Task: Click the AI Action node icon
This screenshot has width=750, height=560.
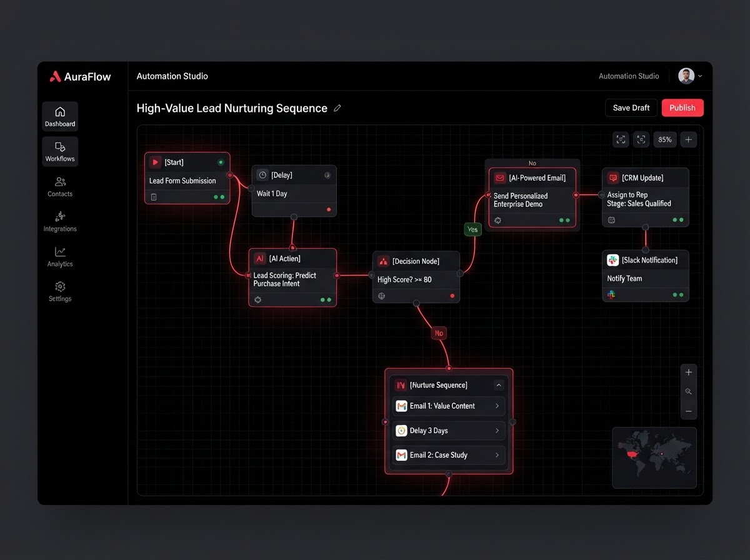Action: pyautogui.click(x=260, y=259)
